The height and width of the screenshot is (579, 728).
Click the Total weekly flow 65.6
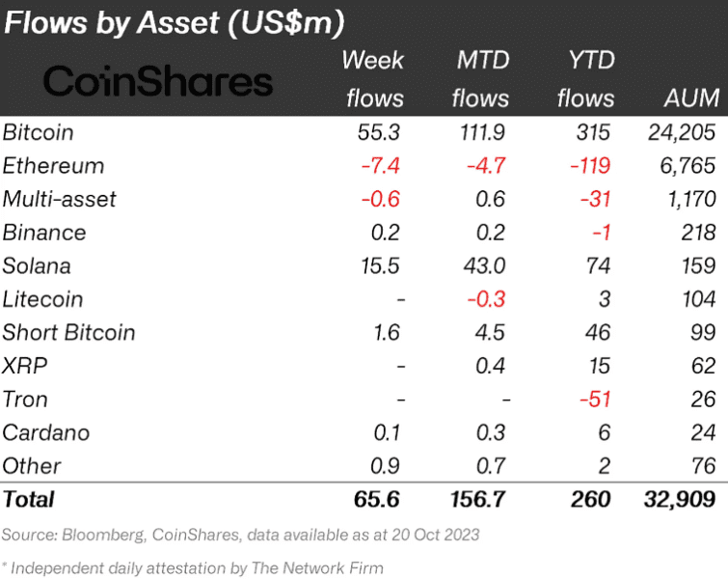[377, 500]
